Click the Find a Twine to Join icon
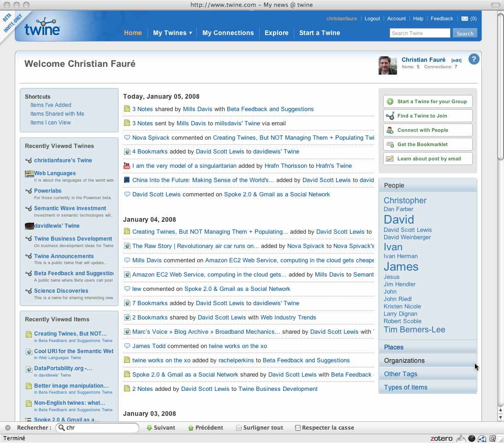Viewport: 504px width, 443px height. click(x=390, y=116)
